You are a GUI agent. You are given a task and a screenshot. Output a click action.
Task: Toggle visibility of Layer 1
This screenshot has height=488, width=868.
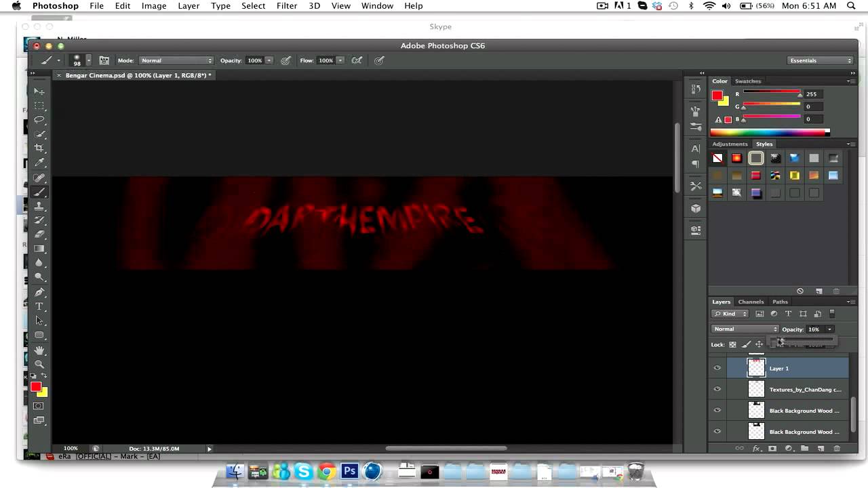tap(717, 368)
